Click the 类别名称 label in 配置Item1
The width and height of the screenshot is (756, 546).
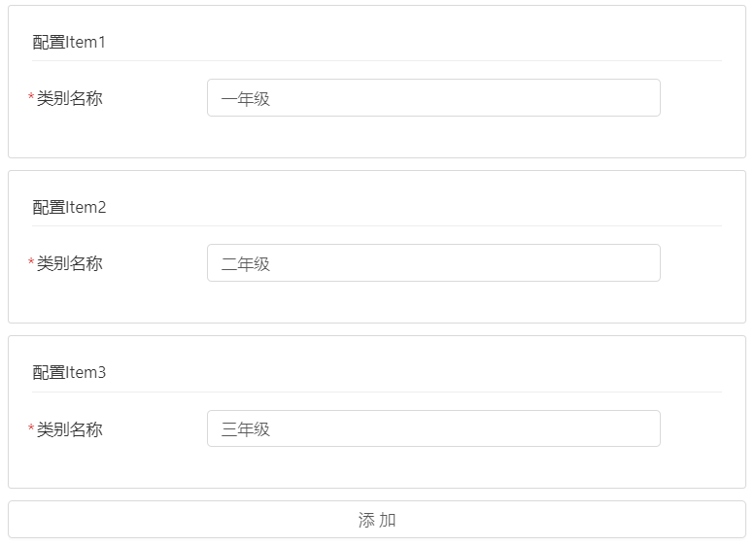pos(69,98)
